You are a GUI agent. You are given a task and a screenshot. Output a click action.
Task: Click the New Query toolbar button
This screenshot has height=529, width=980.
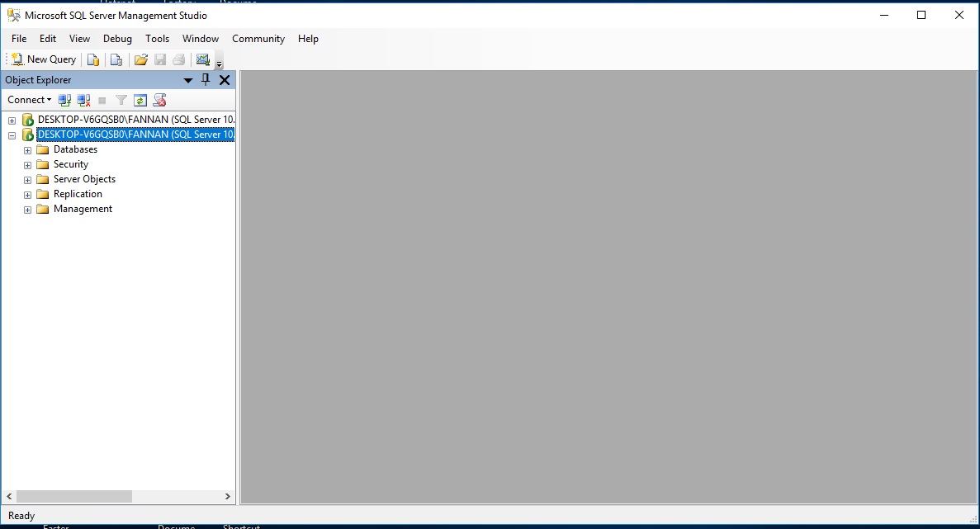[x=44, y=59]
